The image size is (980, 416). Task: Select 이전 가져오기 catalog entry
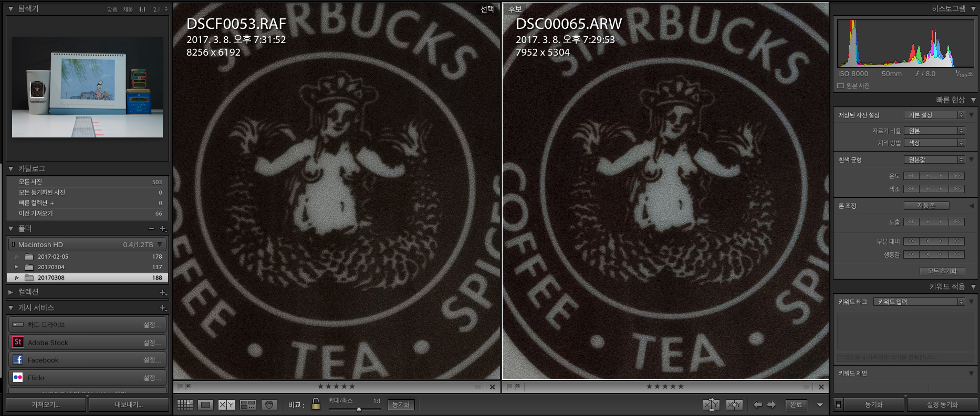[87, 213]
